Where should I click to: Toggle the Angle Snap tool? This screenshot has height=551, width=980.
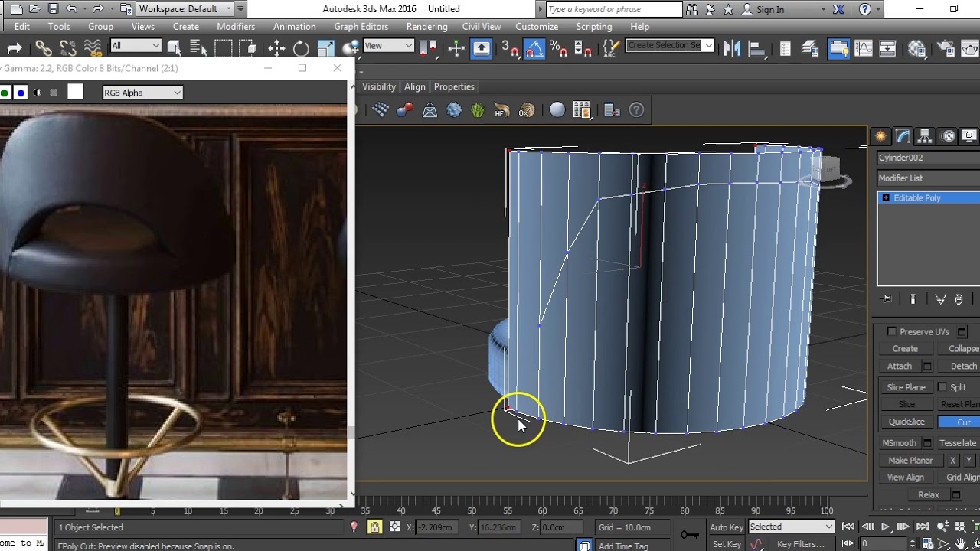click(534, 49)
